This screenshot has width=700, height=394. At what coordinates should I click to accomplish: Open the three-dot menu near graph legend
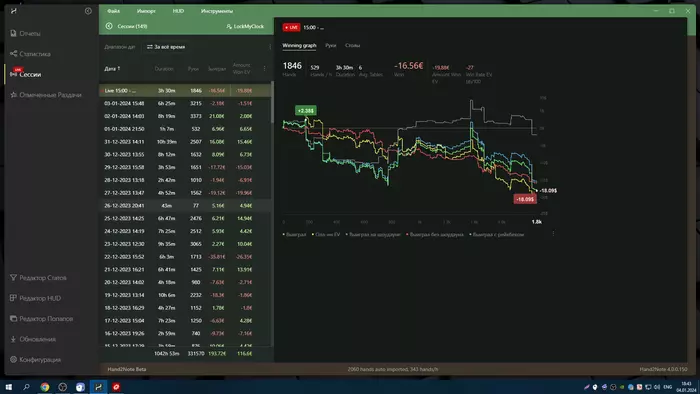[x=553, y=234]
